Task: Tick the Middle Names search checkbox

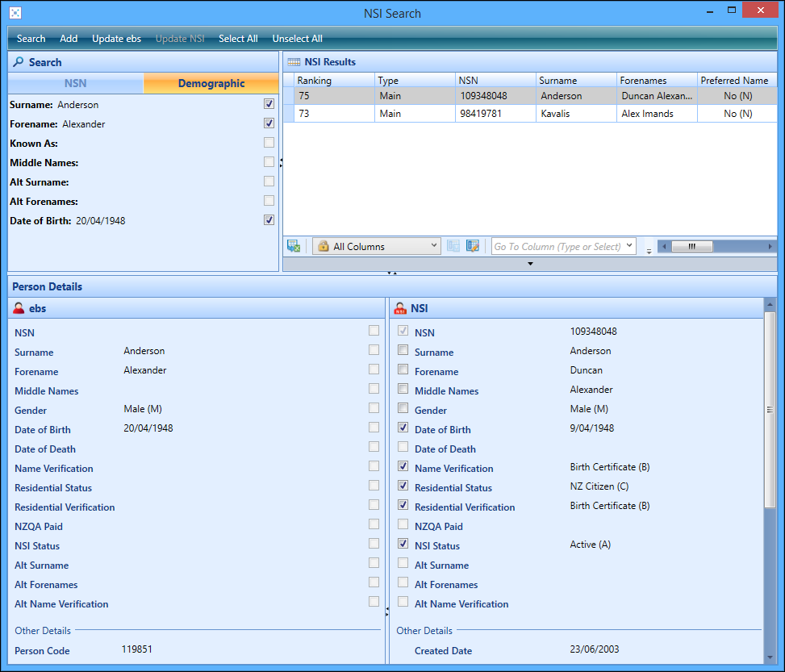Action: pos(269,161)
